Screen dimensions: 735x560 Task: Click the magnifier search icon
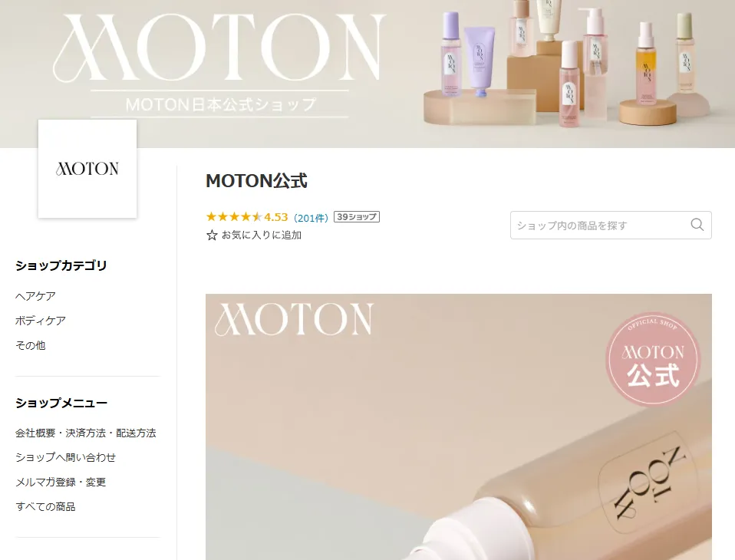[x=697, y=225]
